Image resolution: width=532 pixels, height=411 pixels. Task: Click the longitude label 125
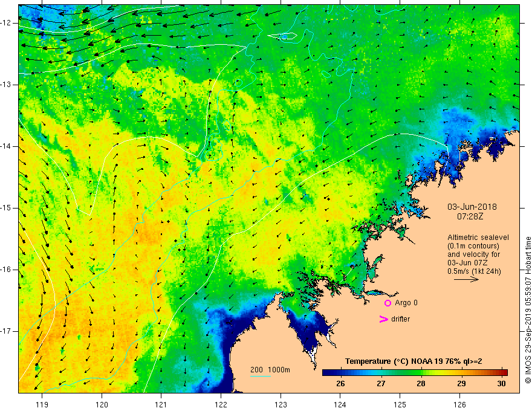400,405
